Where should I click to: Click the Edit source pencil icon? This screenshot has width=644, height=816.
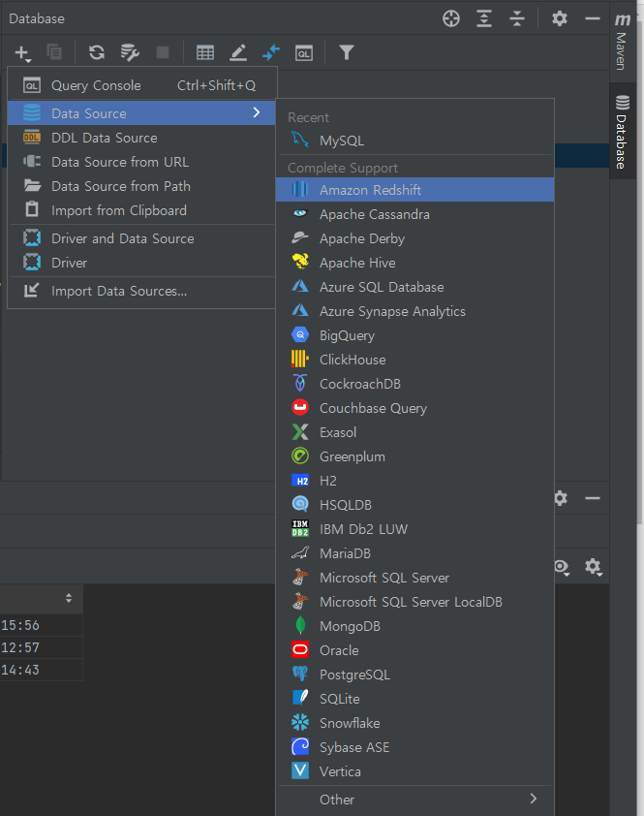pos(238,52)
